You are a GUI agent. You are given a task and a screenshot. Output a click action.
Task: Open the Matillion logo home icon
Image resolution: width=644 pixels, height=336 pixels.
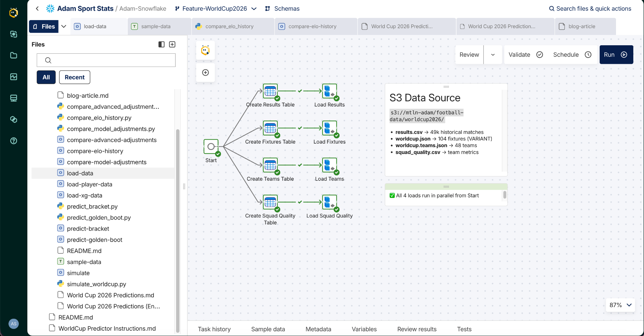[x=14, y=13]
